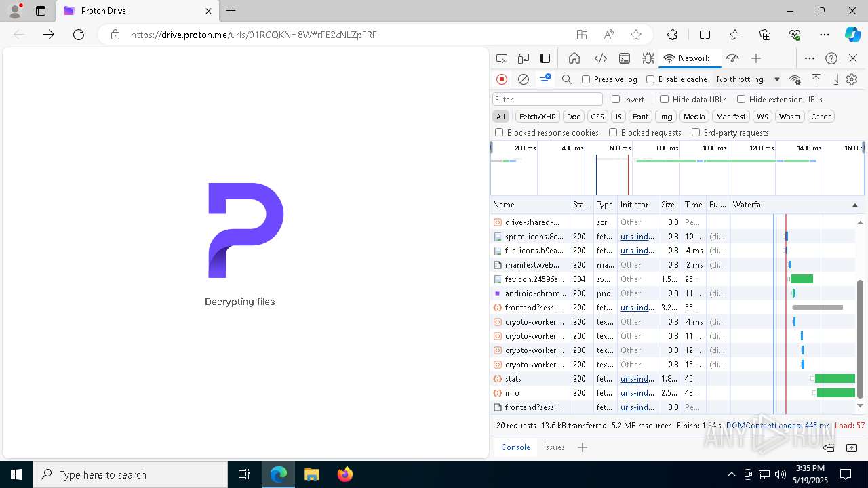
Task: View site information lock icon
Action: pyautogui.click(x=115, y=35)
